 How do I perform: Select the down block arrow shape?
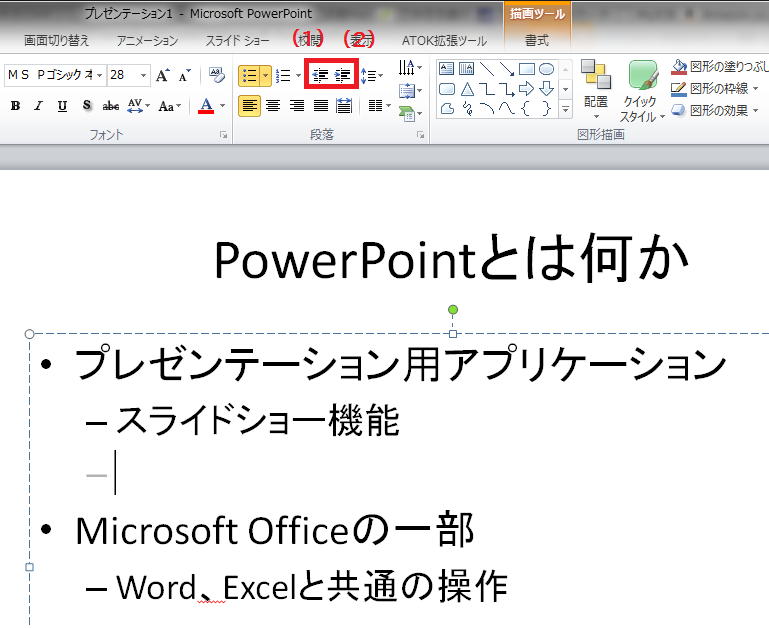(x=546, y=89)
